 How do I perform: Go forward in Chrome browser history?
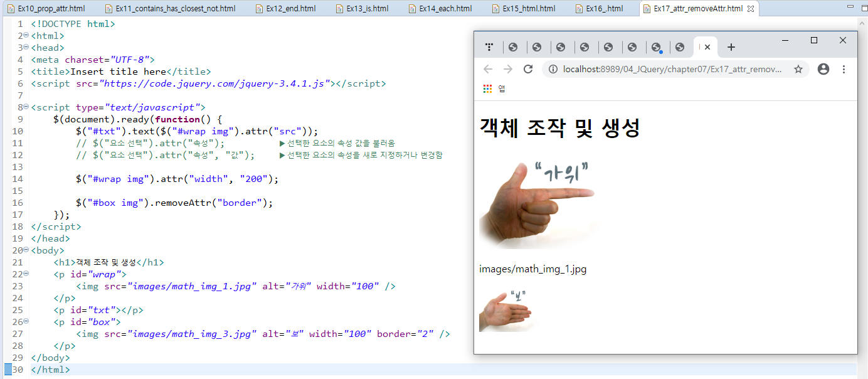click(x=508, y=69)
